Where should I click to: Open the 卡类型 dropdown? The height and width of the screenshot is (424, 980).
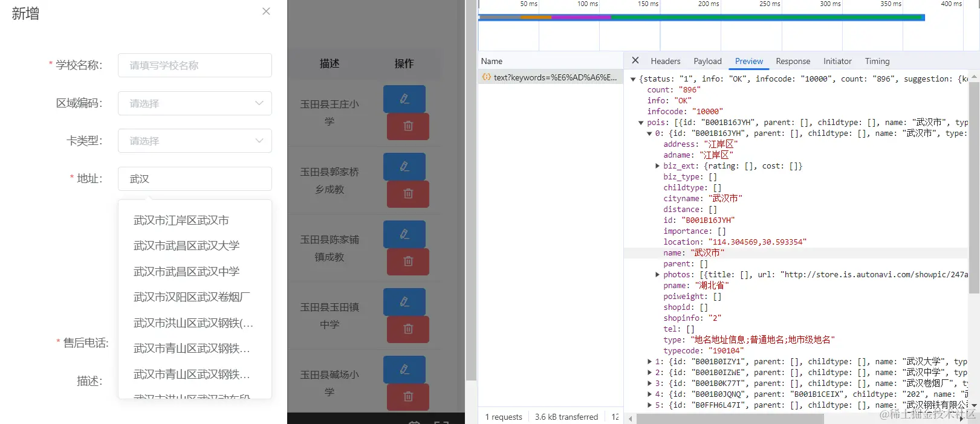tap(195, 141)
